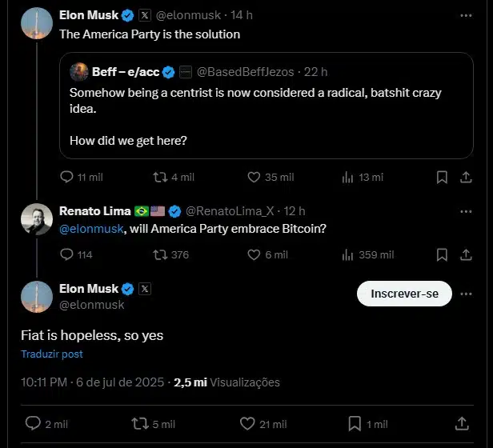Reply to the main post via 2 mil comment icon
493x448 pixels.
pyautogui.click(x=33, y=423)
